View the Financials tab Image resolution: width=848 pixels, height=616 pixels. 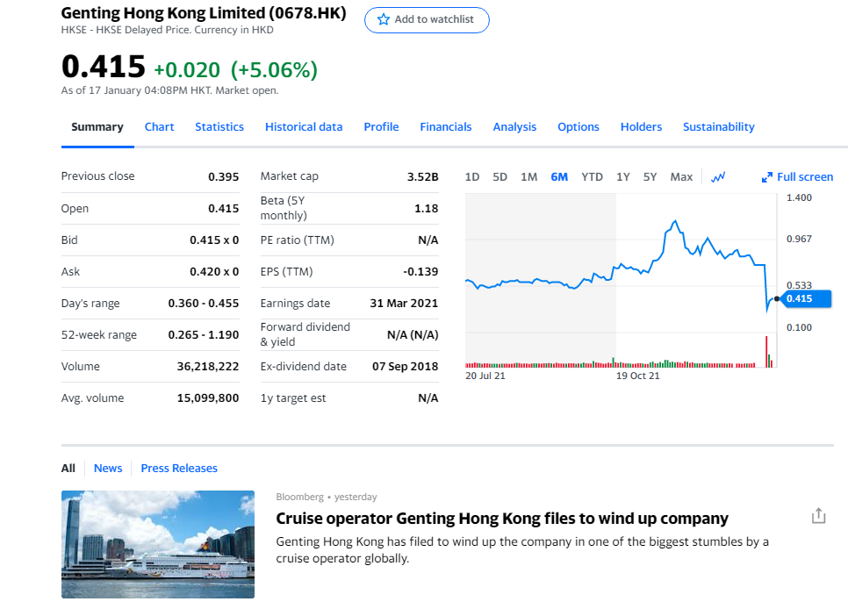click(446, 126)
